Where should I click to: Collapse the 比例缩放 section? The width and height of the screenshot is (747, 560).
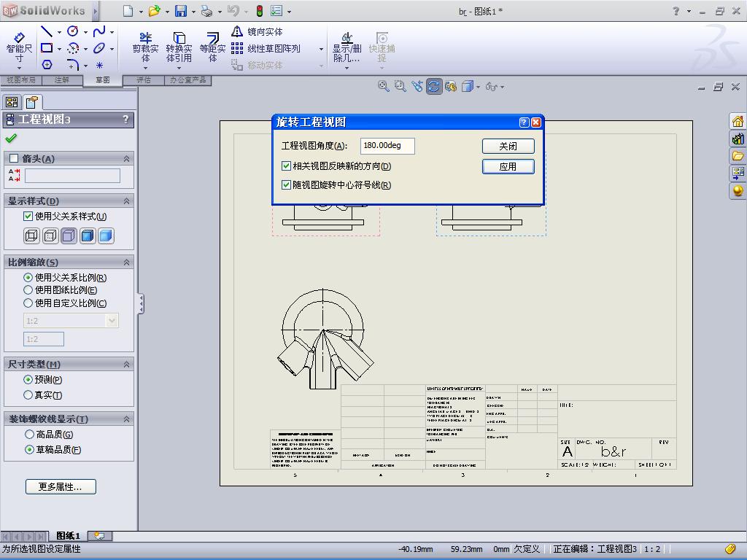coord(126,262)
